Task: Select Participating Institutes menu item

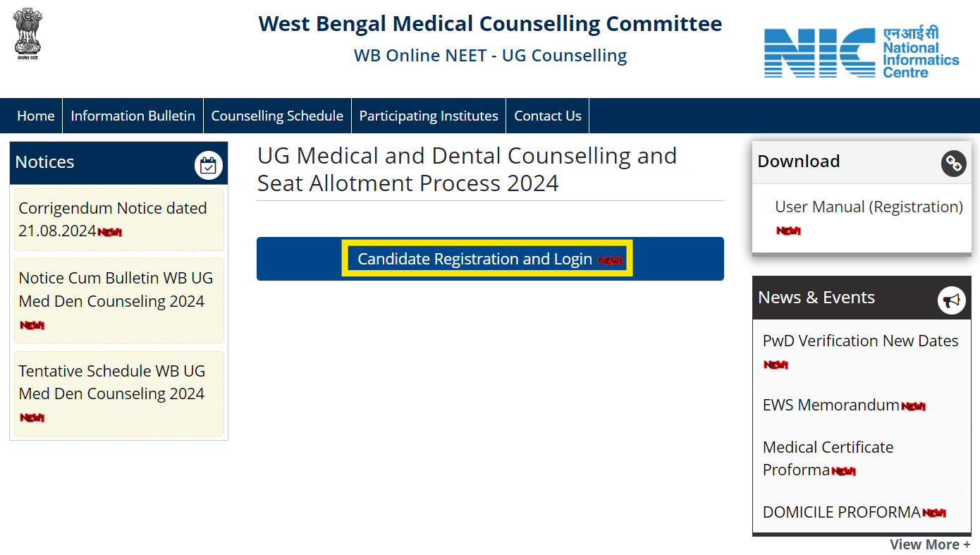Action: click(429, 116)
